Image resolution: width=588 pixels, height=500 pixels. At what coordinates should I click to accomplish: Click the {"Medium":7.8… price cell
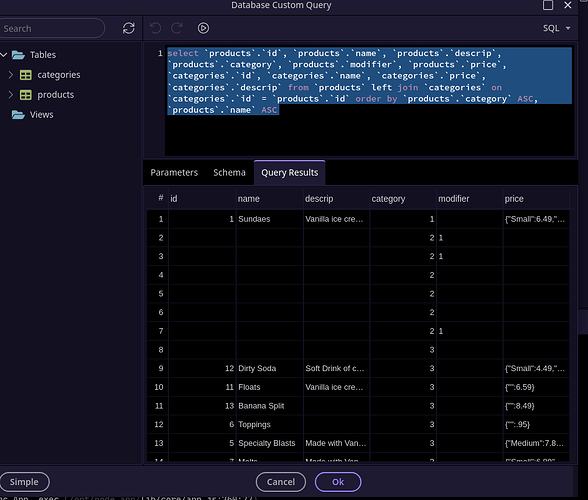click(x=536, y=443)
